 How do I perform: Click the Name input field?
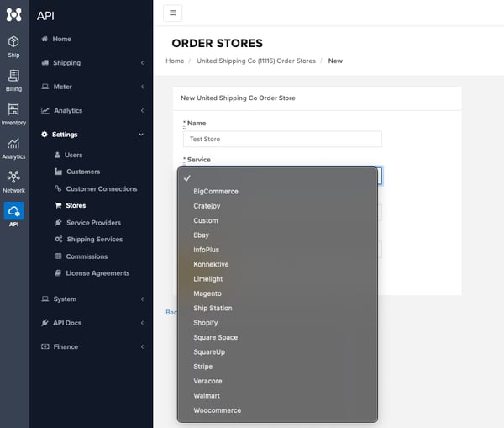click(282, 139)
